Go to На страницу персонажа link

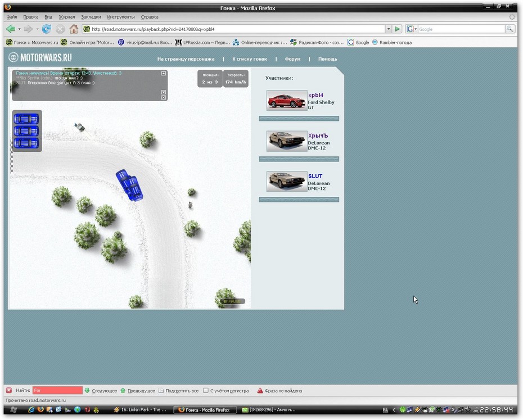(186, 59)
